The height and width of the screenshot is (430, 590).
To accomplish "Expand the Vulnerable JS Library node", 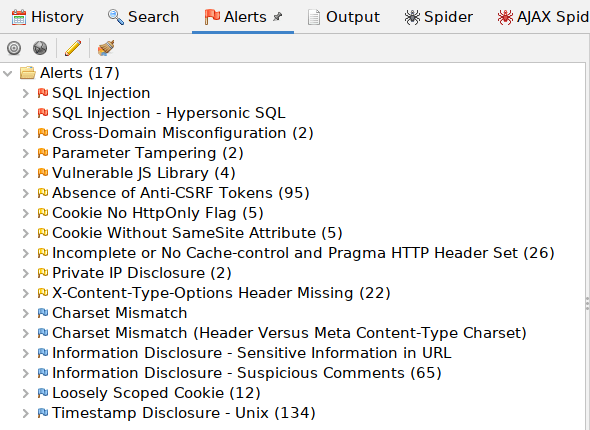I will [25, 173].
